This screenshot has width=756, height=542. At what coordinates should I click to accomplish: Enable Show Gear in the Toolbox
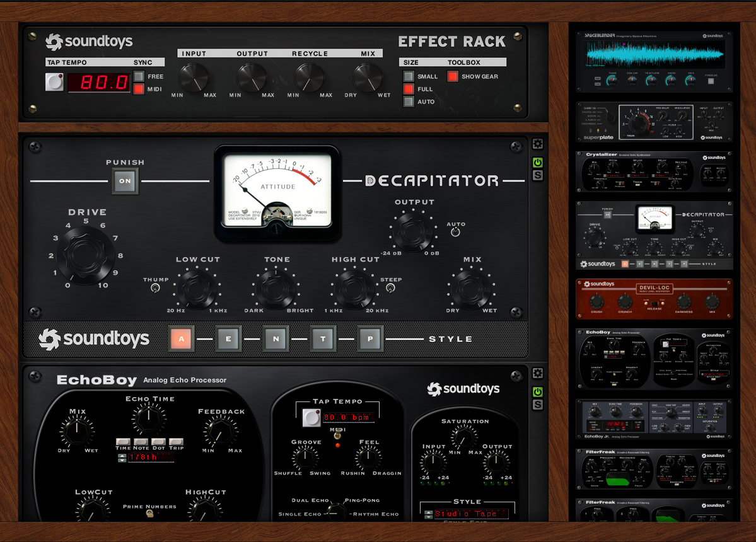coord(451,76)
